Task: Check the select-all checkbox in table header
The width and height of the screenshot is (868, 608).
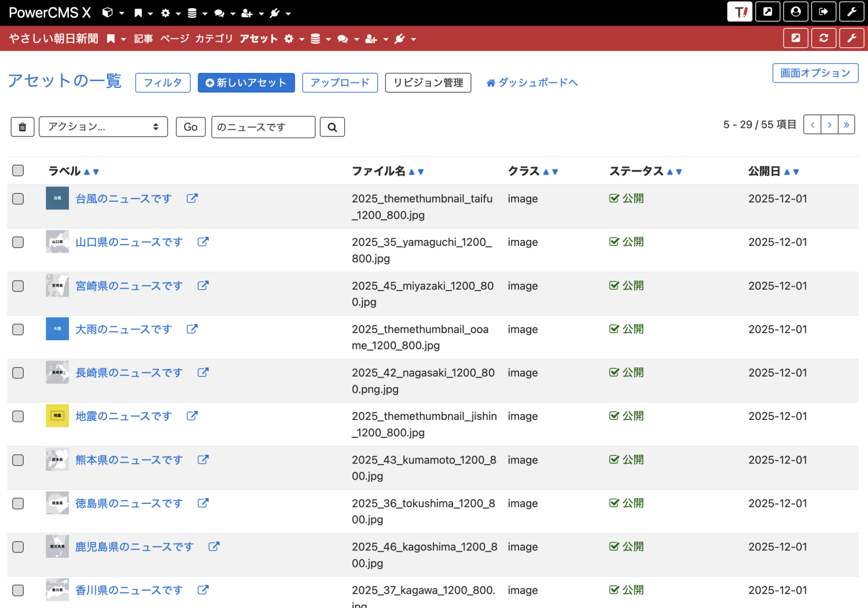Action: coord(18,171)
